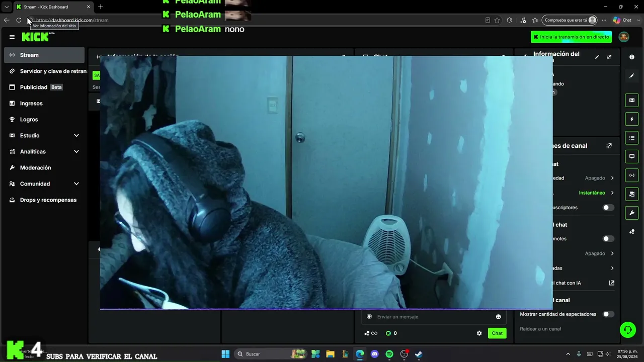
Task: Show hidden system tray icons
Action: point(568,354)
